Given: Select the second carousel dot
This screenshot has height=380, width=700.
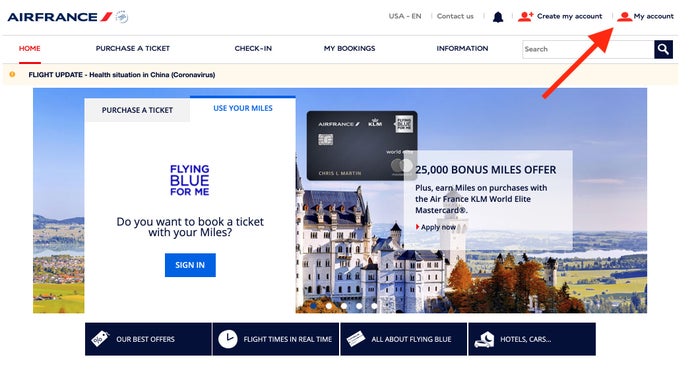Looking at the screenshot, I should click(x=329, y=306).
